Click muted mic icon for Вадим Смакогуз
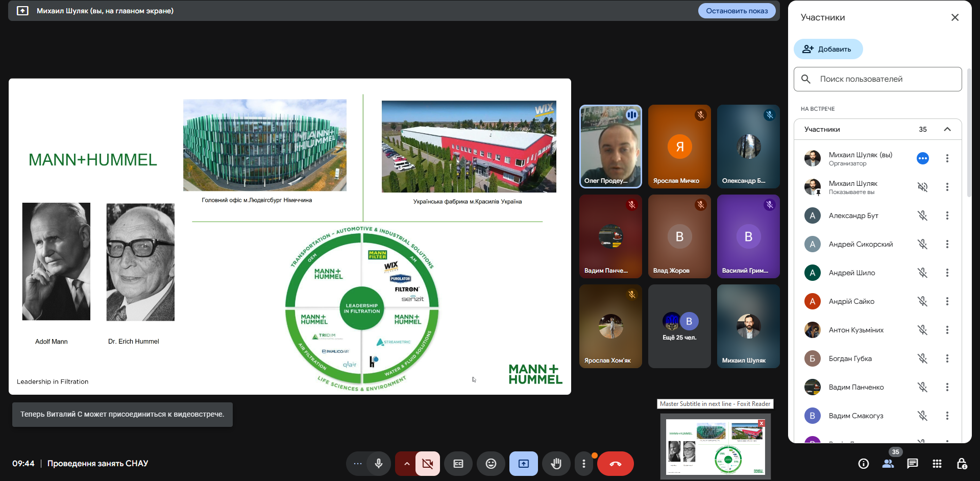The height and width of the screenshot is (481, 980). click(922, 416)
